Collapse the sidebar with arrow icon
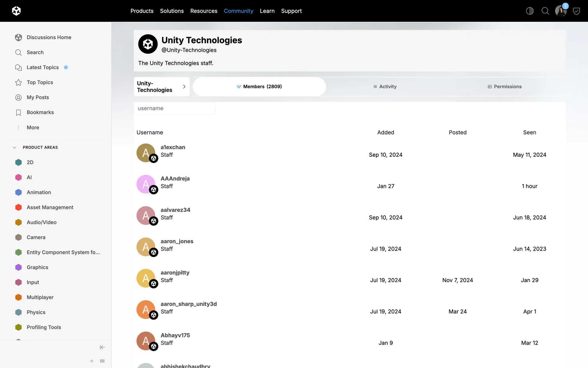The image size is (588, 368). click(102, 347)
